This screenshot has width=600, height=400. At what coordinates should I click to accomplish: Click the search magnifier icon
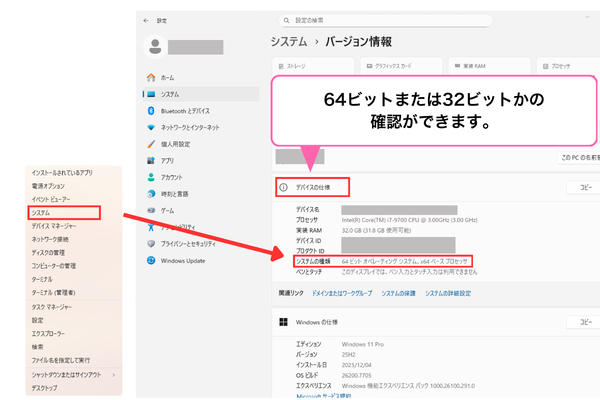286,20
